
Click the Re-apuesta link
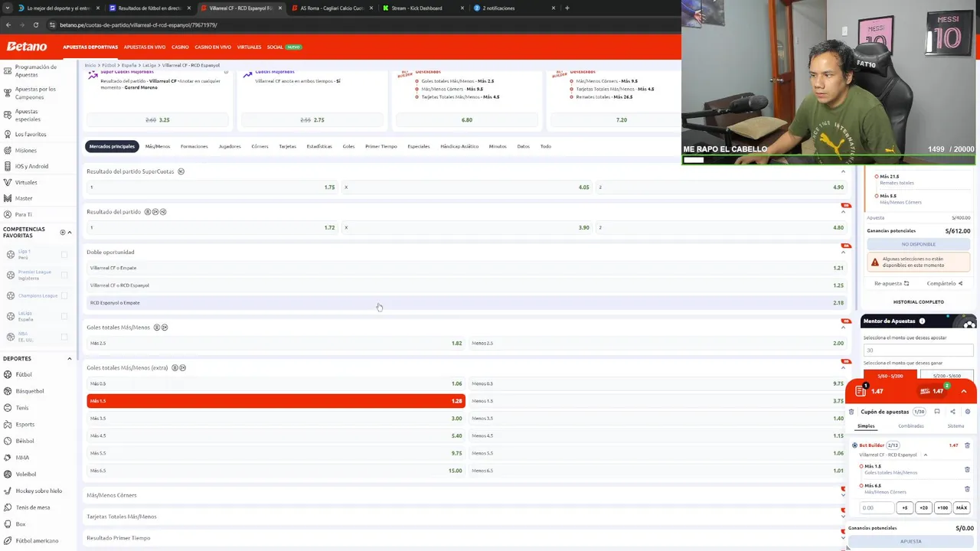[x=891, y=283]
